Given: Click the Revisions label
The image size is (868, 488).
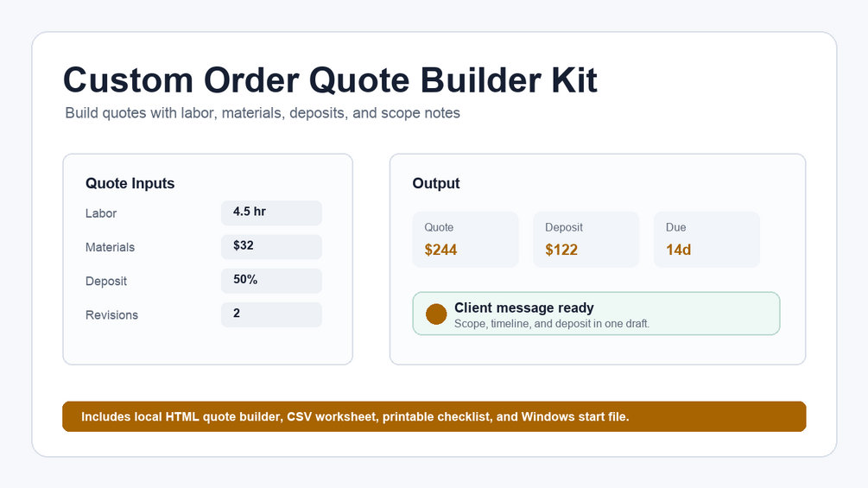Looking at the screenshot, I should [x=111, y=314].
